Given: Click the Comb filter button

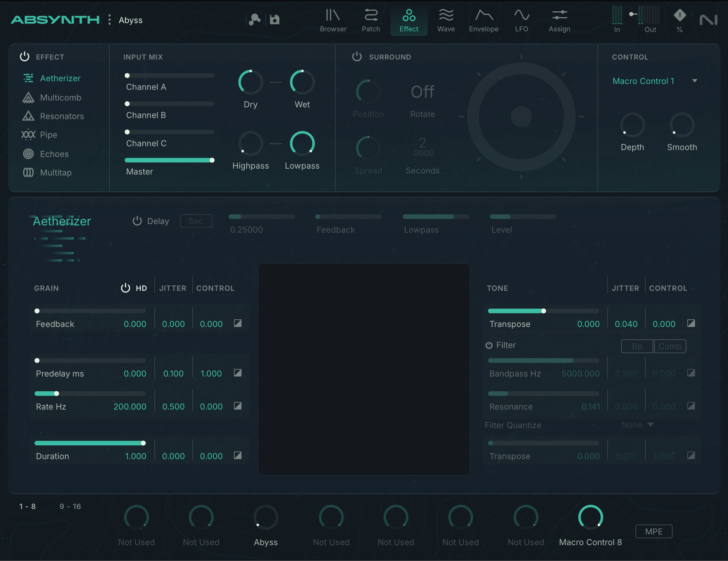Looking at the screenshot, I should 670,346.
